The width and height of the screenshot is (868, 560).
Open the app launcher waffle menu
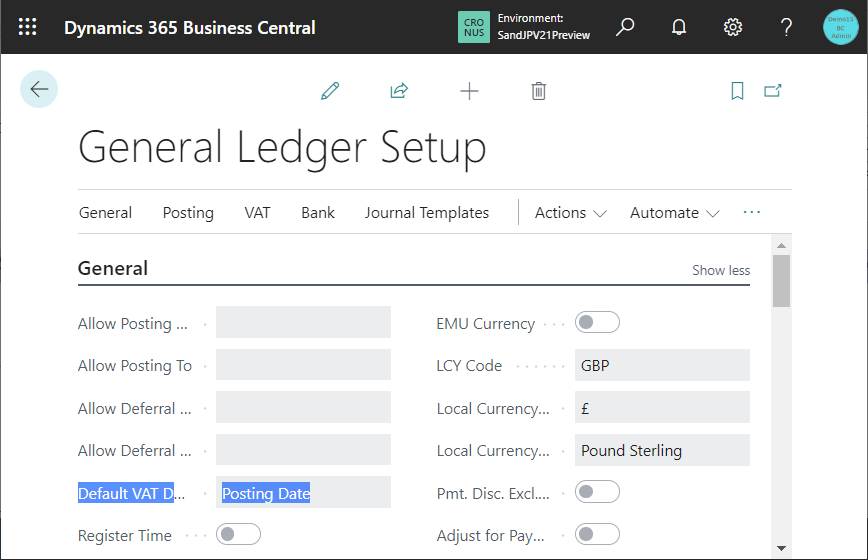point(27,27)
